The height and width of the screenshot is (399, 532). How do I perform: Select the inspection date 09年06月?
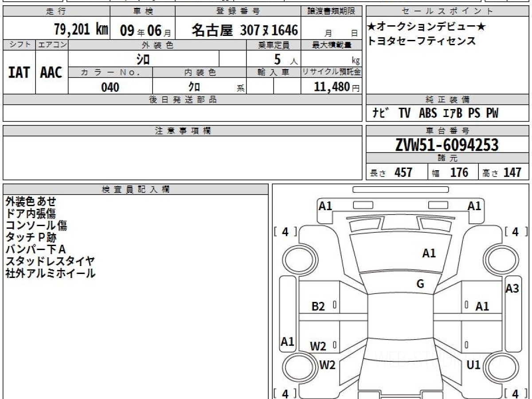tap(145, 31)
